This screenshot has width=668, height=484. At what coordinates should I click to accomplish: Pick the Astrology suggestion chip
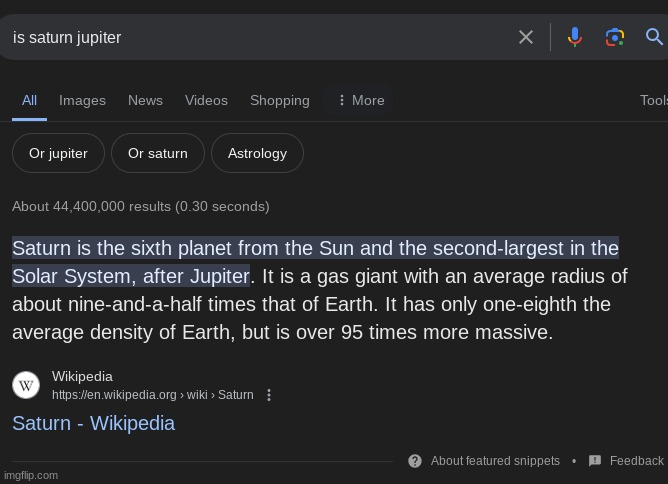point(257,153)
